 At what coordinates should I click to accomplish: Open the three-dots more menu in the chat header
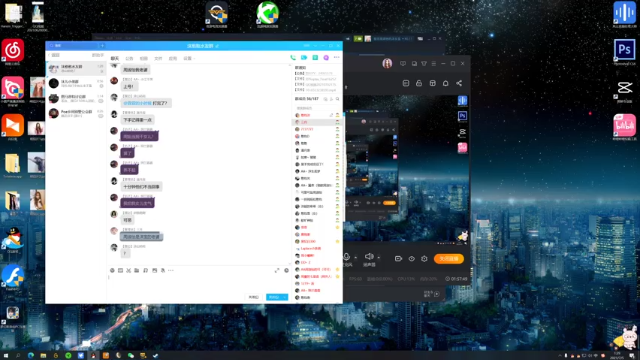coord(337,58)
